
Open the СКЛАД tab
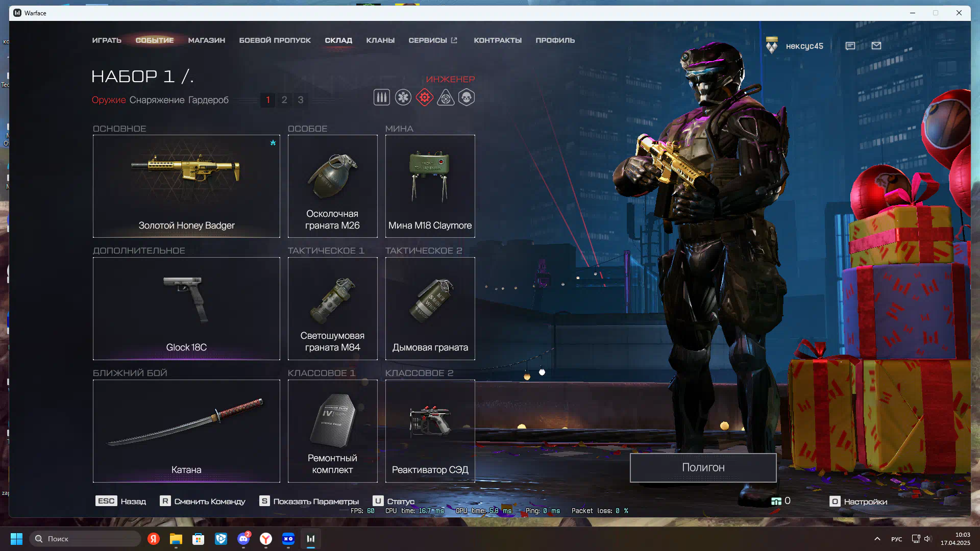338,40
